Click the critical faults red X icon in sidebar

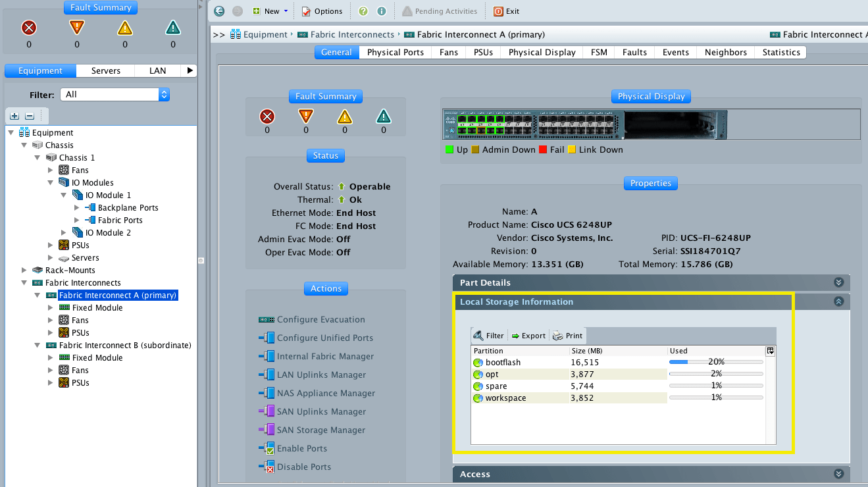click(x=29, y=28)
